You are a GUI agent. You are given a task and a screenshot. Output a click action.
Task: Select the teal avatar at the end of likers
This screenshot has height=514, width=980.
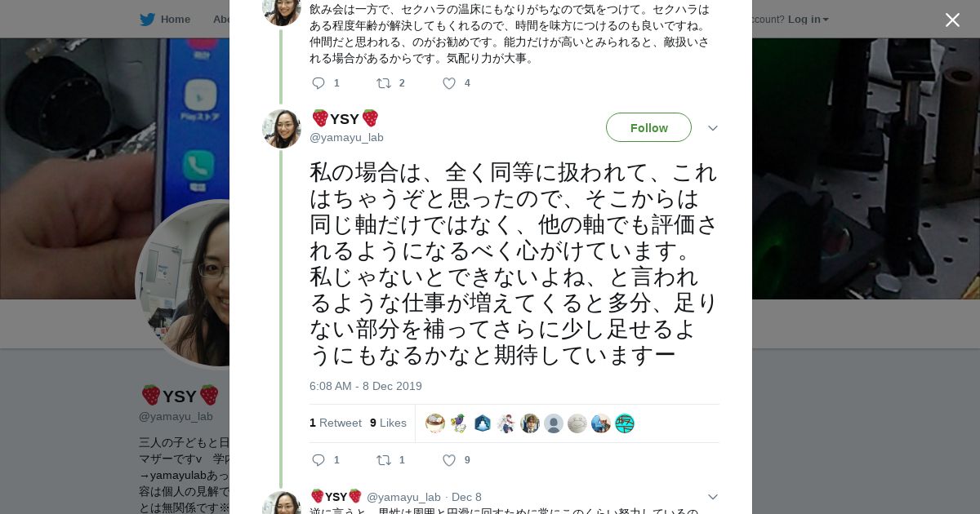point(625,423)
